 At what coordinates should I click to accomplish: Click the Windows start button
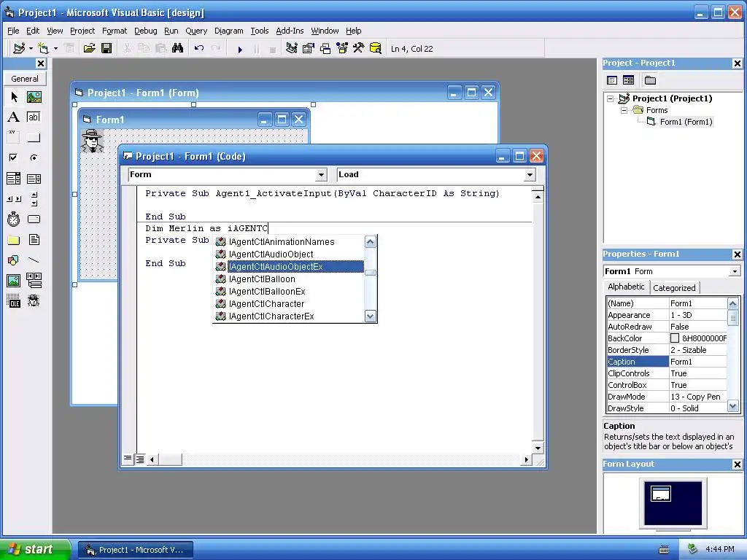35,550
